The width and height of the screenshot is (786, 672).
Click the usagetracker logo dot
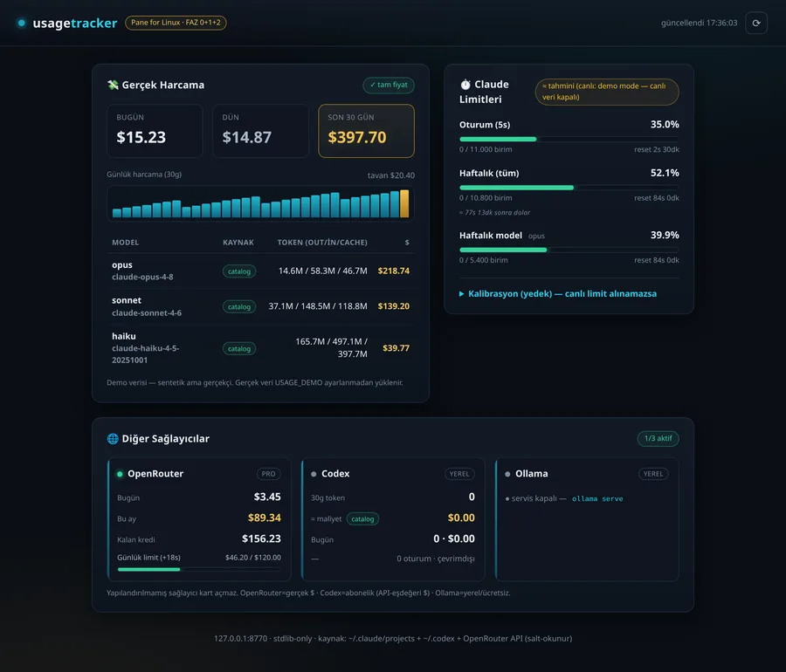point(22,23)
